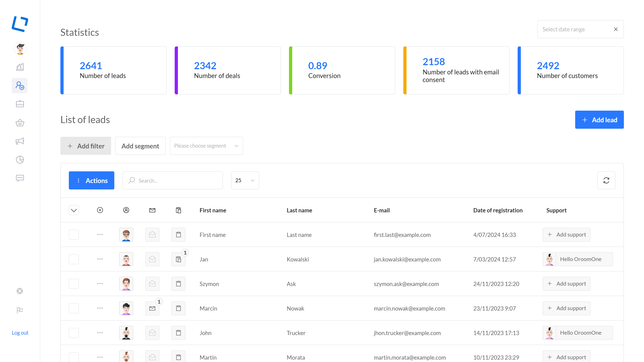Click the Add lead button

click(599, 120)
